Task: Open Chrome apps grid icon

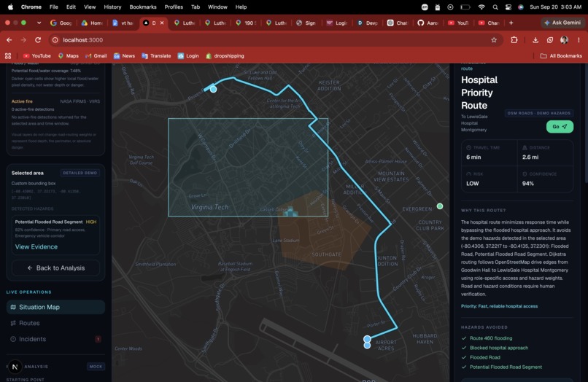Action: pos(8,56)
